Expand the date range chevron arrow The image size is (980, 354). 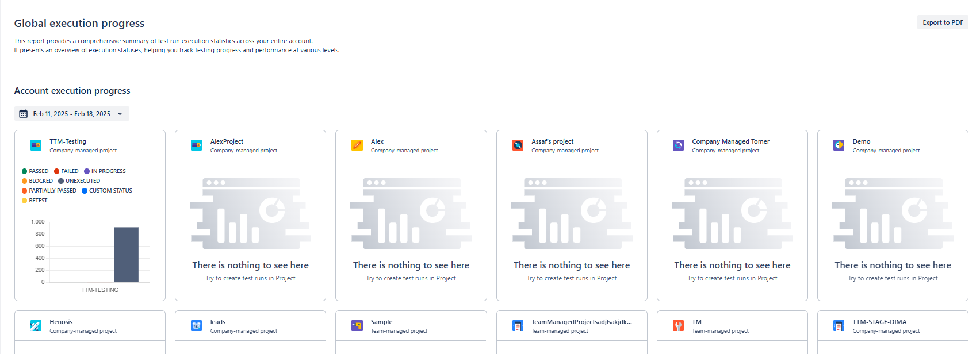120,114
